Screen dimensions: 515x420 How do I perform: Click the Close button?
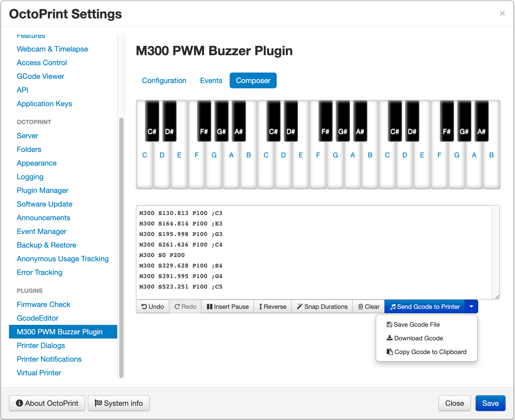click(x=454, y=403)
